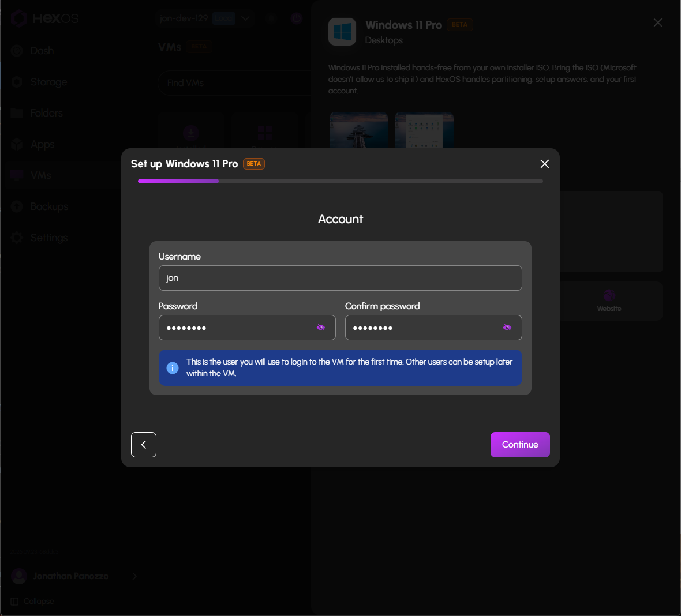This screenshot has height=616, width=681.
Task: Toggle visibility of the Confirm password field
Action: [507, 327]
